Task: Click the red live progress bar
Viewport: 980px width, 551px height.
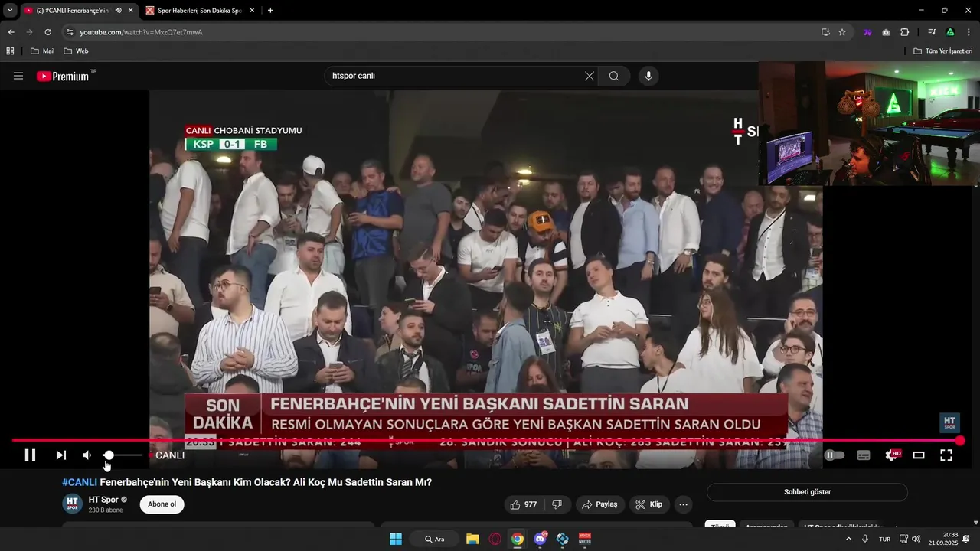Action: (485, 440)
